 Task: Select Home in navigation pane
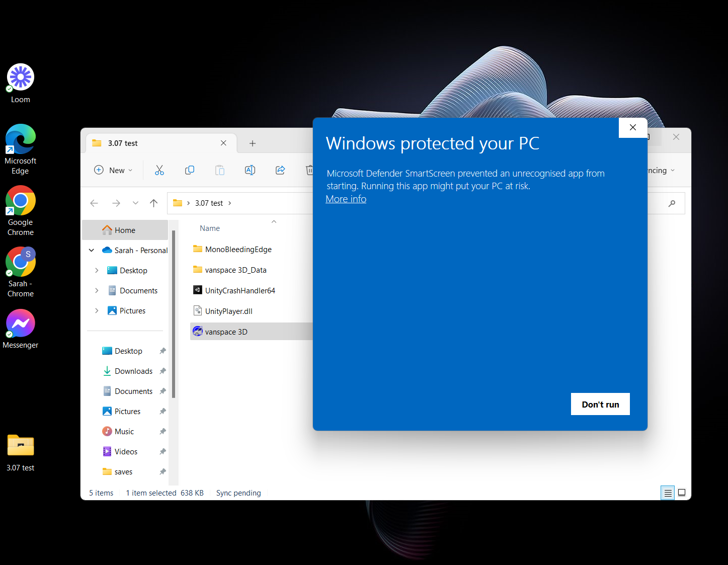[125, 230]
